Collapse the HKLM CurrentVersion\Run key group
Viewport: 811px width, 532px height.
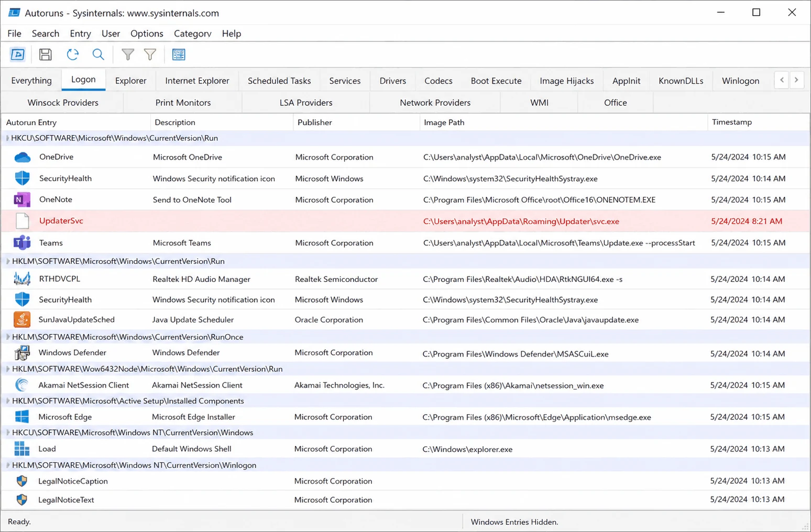[x=7, y=261]
